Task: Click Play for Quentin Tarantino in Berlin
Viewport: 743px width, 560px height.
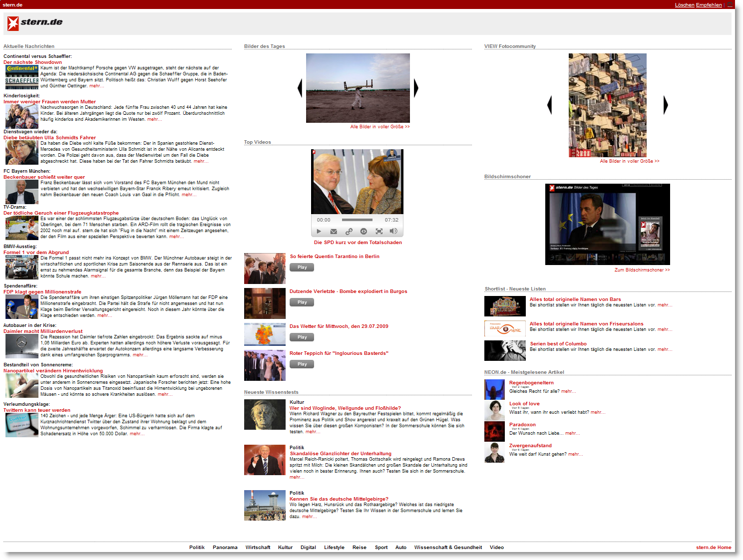Action: click(302, 268)
